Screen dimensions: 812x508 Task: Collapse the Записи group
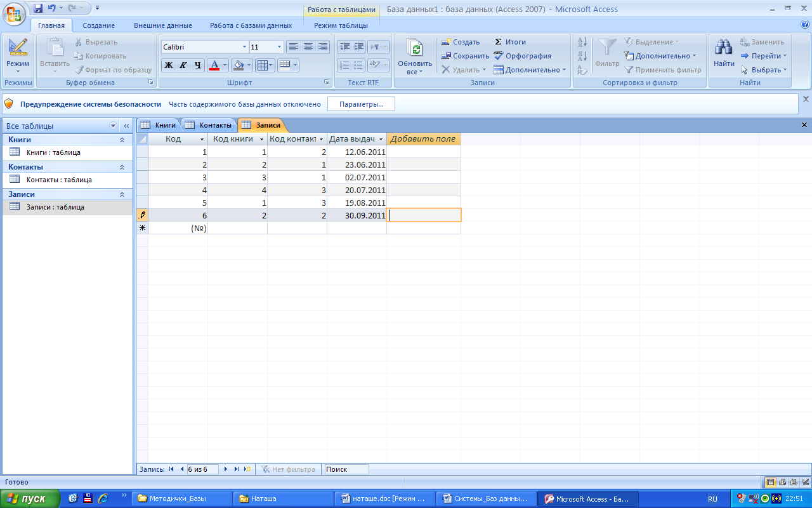pos(122,194)
